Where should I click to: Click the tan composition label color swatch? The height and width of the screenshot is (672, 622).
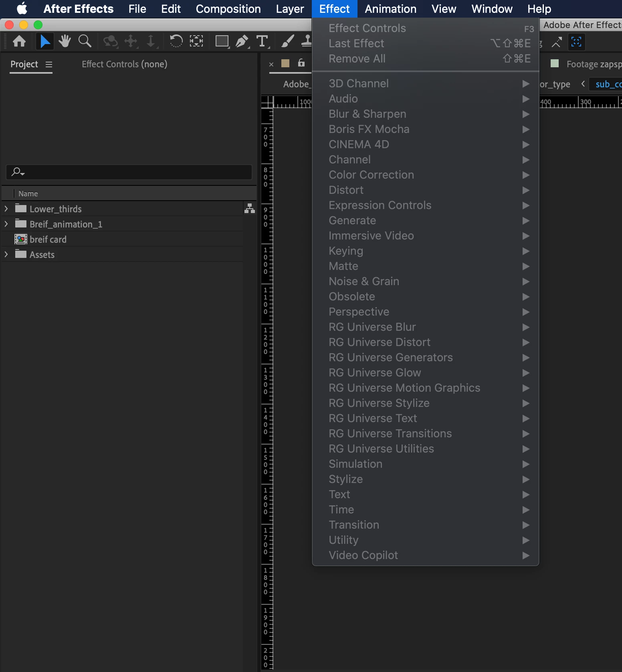(x=285, y=63)
